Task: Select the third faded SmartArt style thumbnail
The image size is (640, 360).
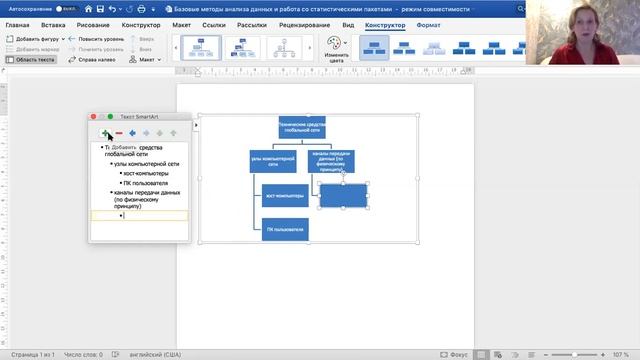Action: (x=434, y=48)
